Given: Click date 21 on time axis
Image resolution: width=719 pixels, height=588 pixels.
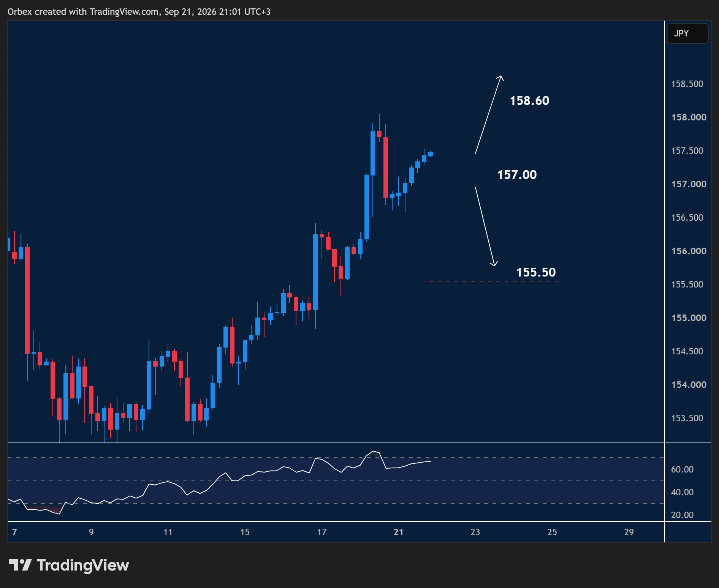Looking at the screenshot, I should click(398, 532).
